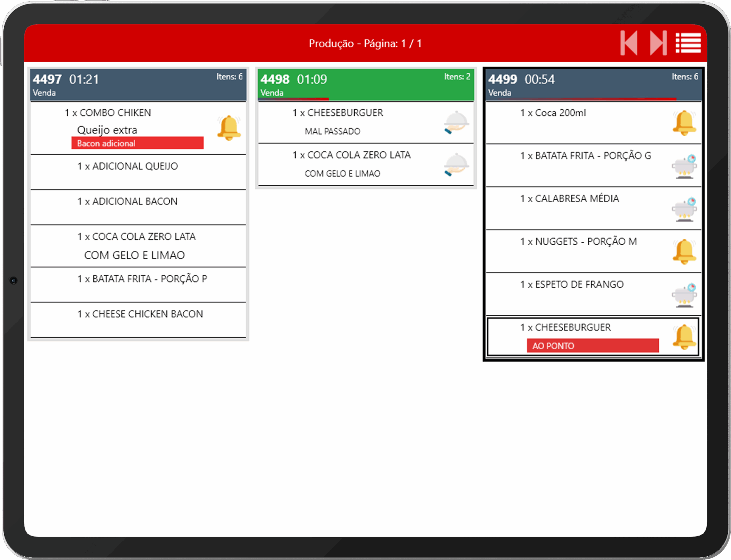731x560 pixels.
Task: Click the red Bacon adicional tag
Action: 137,143
